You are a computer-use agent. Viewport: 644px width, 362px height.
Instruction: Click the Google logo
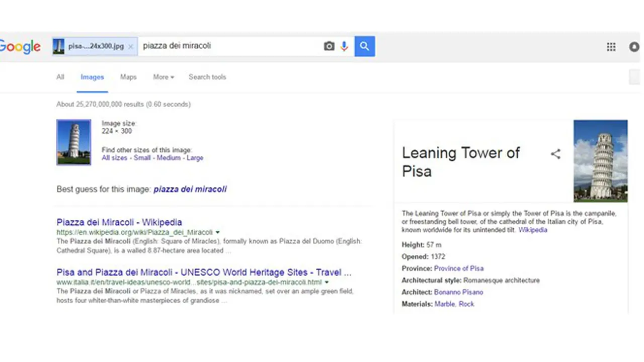tap(20, 47)
